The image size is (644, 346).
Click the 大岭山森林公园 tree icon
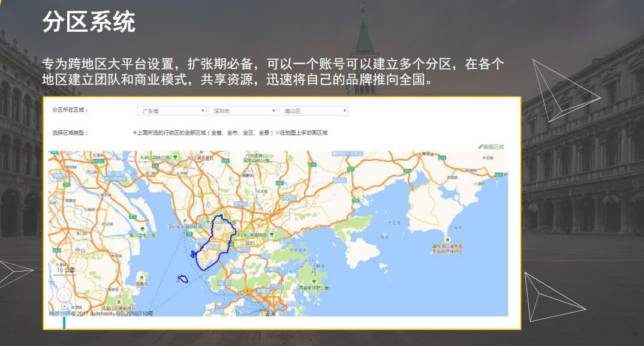pyautogui.click(x=175, y=157)
